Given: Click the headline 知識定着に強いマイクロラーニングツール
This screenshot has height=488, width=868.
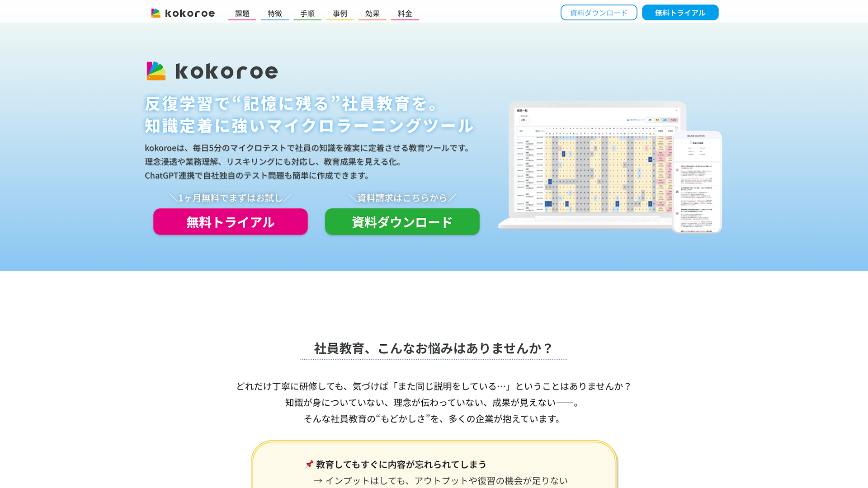Looking at the screenshot, I should pos(309,126).
